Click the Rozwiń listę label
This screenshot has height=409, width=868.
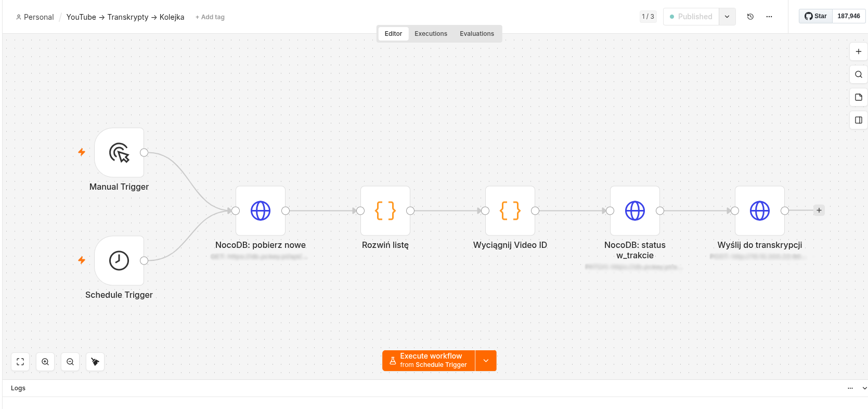pyautogui.click(x=385, y=245)
